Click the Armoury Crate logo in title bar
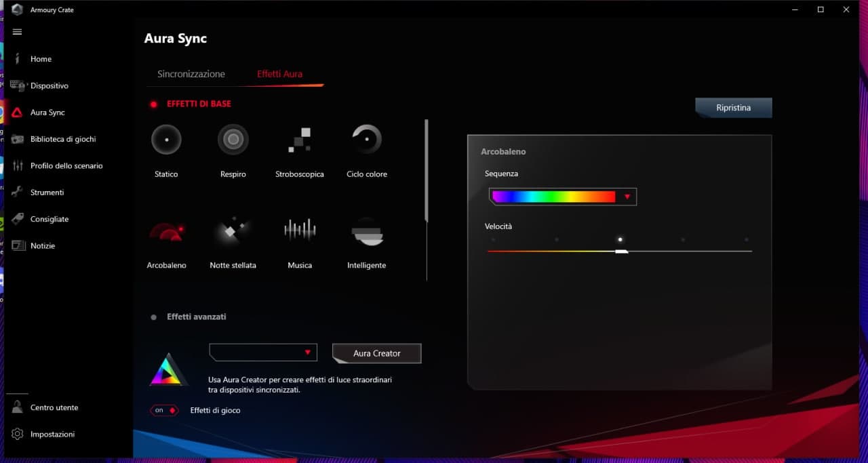868x463 pixels. pyautogui.click(x=17, y=9)
